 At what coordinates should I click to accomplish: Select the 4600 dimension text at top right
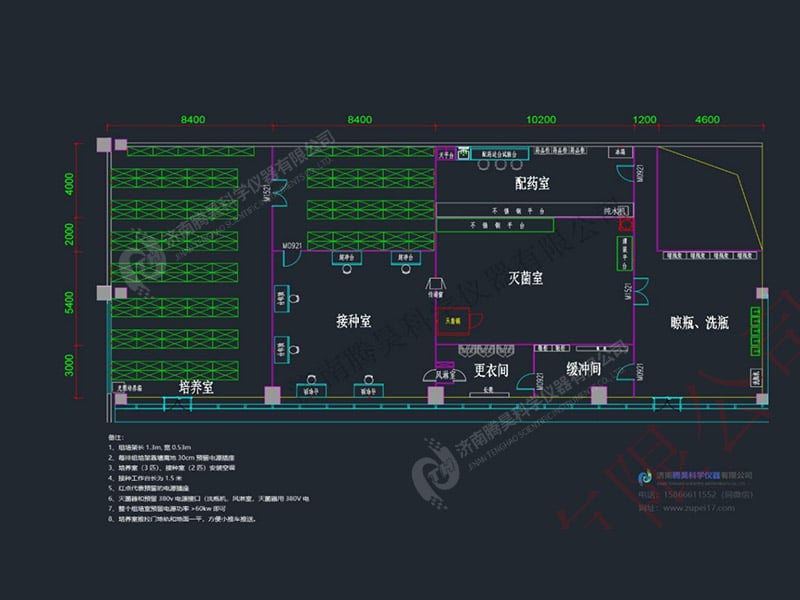[706, 119]
